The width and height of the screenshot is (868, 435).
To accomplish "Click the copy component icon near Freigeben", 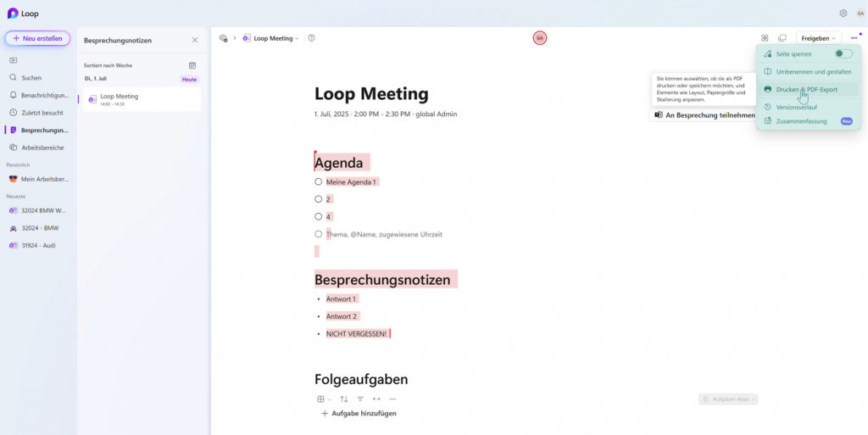I will click(782, 37).
